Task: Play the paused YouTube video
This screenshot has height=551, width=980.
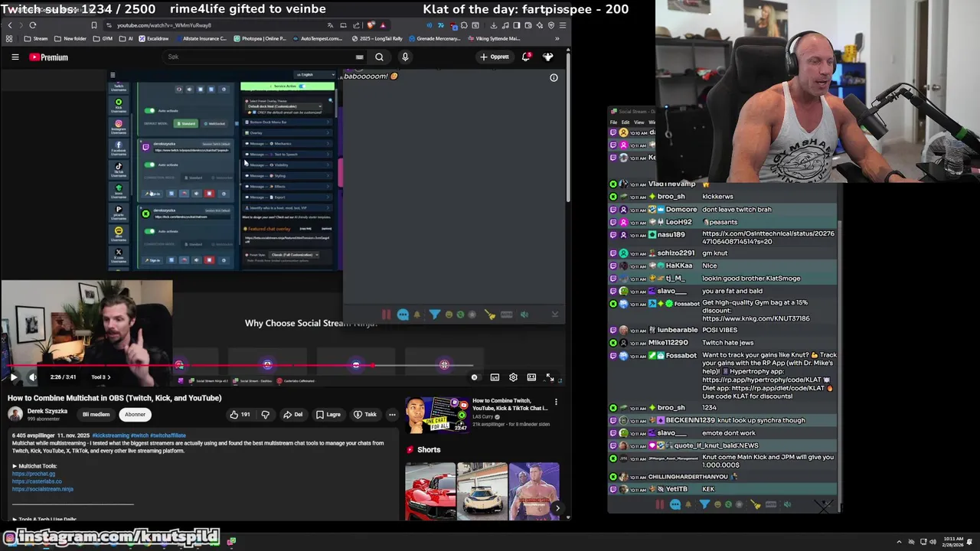Action: point(13,377)
